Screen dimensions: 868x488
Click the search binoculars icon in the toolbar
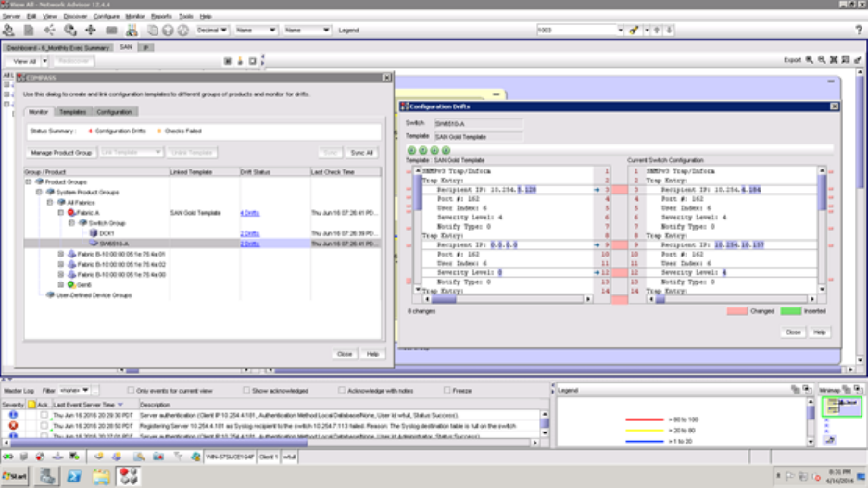(634, 30)
